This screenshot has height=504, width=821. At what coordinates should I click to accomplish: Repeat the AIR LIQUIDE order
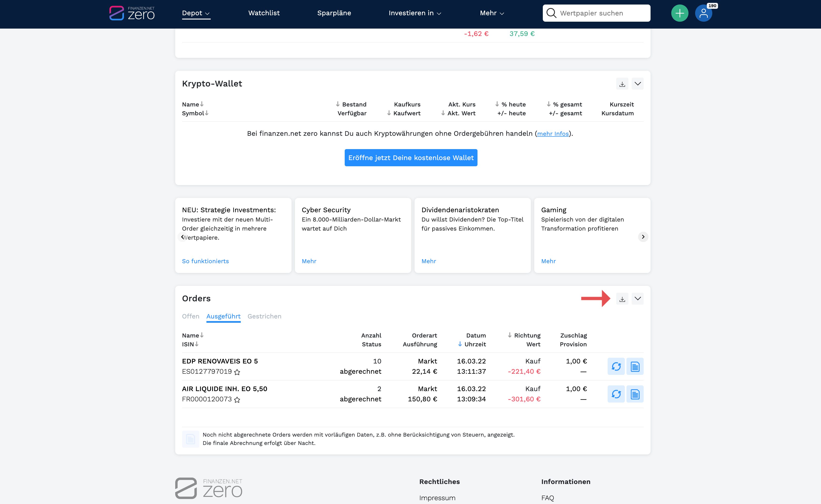616,394
